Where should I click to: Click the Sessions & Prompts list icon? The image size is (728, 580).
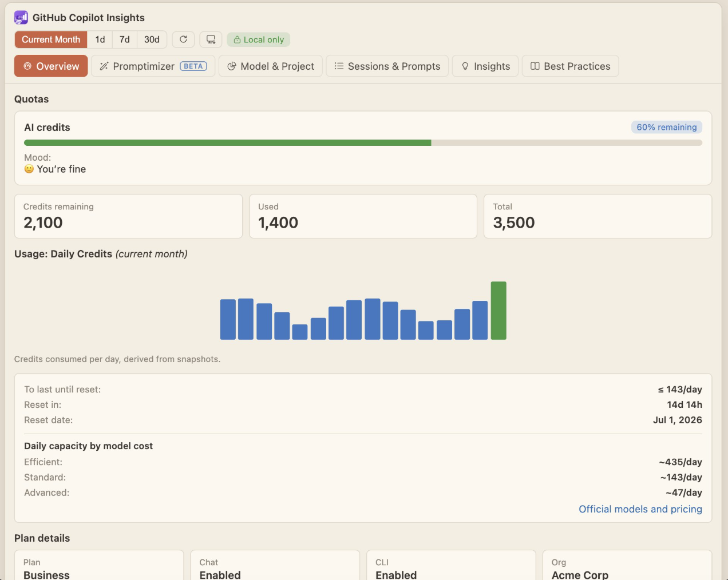pyautogui.click(x=339, y=66)
